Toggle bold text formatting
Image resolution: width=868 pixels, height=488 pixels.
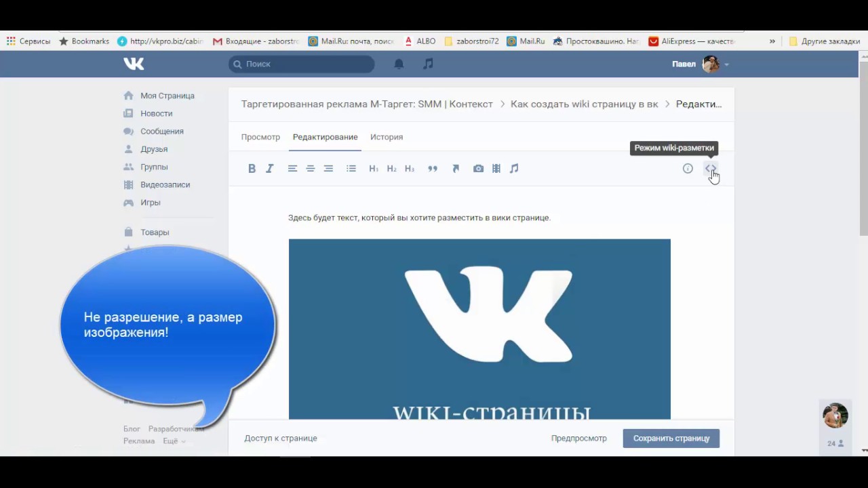252,169
